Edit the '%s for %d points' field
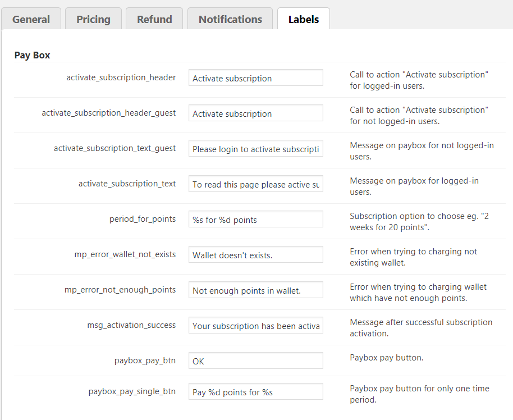513x420 pixels. (255, 220)
